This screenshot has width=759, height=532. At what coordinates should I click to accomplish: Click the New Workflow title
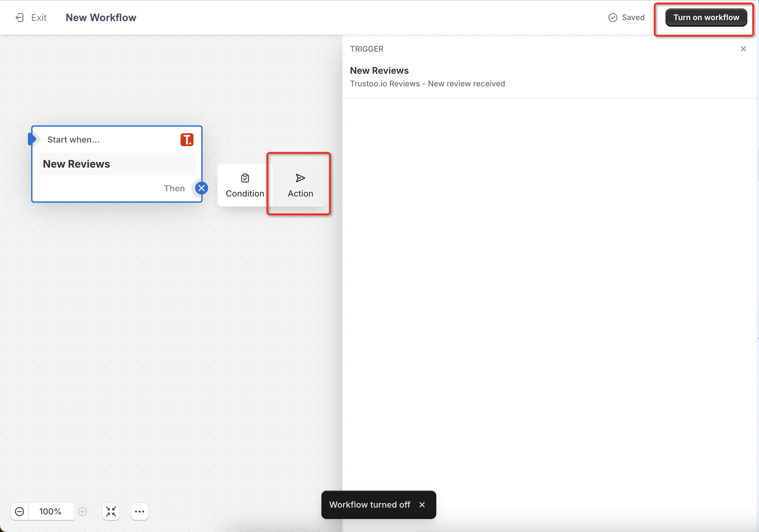point(101,18)
